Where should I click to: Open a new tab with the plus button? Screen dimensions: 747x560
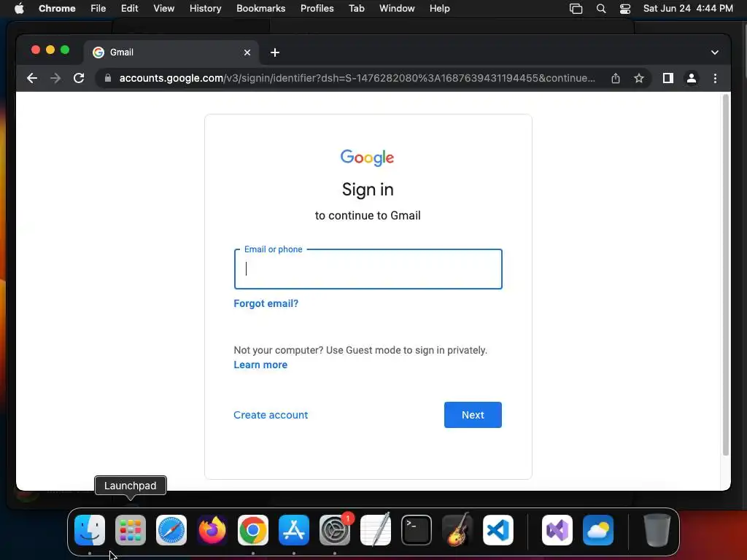coord(275,52)
